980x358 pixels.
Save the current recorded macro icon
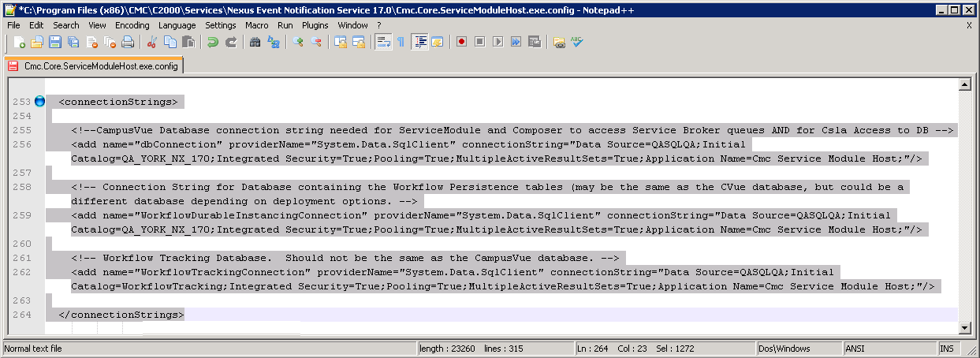click(x=534, y=42)
